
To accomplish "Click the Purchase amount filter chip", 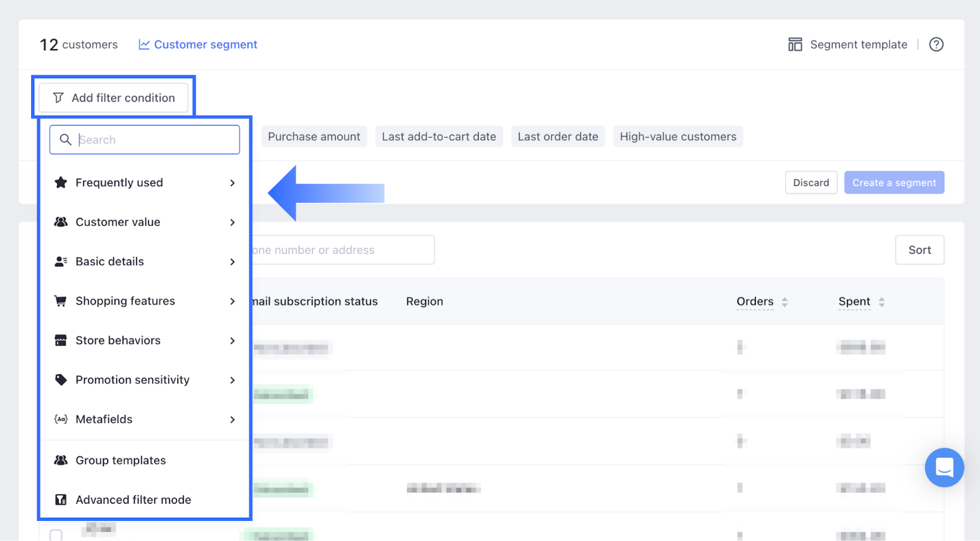I will pos(314,136).
